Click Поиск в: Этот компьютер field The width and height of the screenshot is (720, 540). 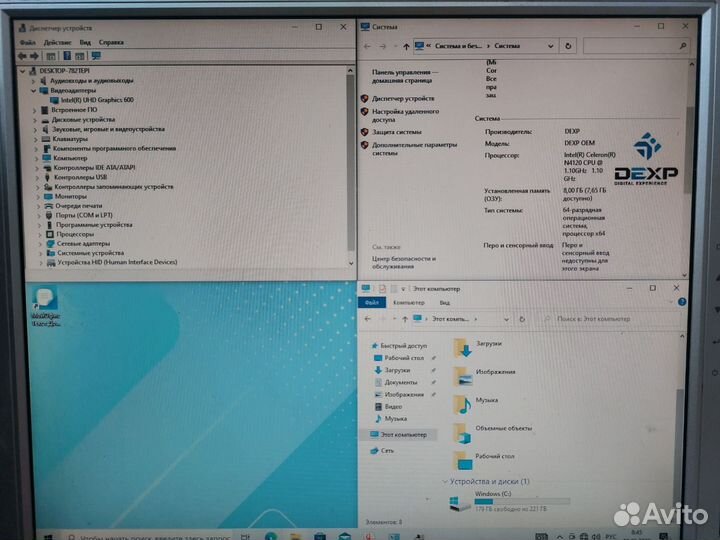pyautogui.click(x=610, y=319)
